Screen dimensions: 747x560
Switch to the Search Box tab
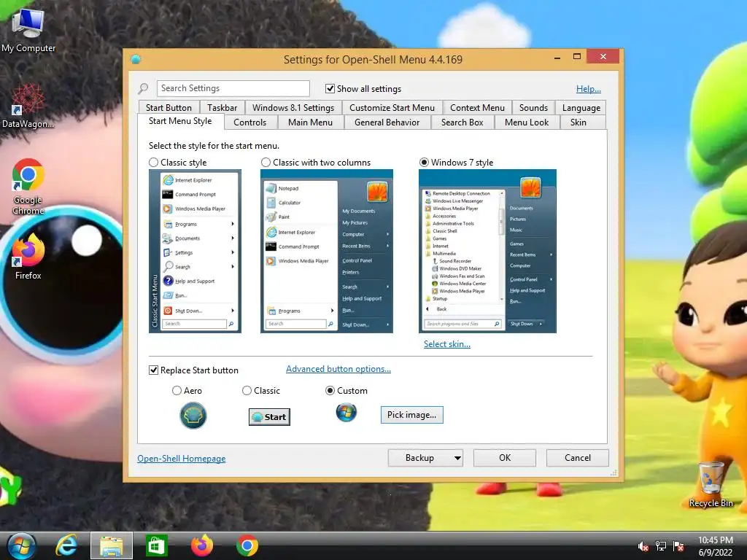pyautogui.click(x=462, y=122)
